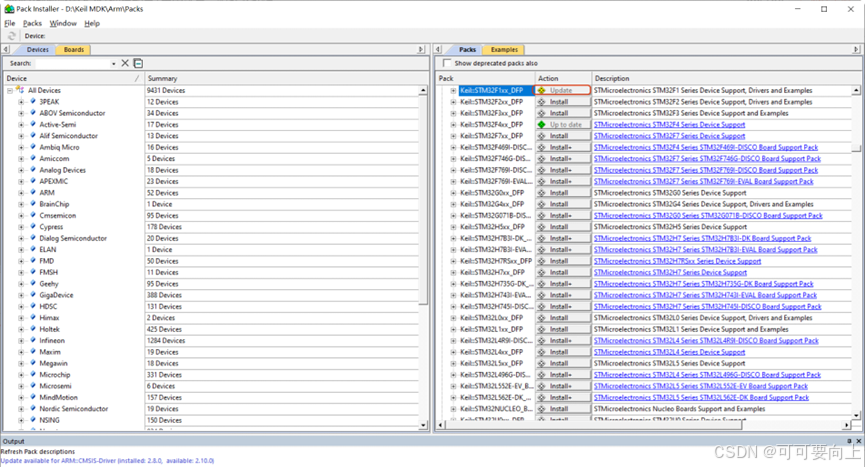Screen dimensions: 865x467
Task: Click install icon for Keil::STM32G4xx_DFP
Action: click(x=542, y=204)
